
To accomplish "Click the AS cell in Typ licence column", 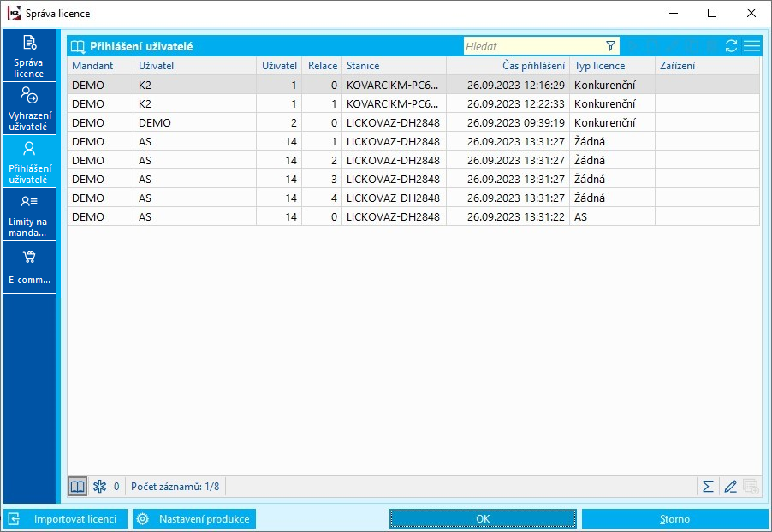I will point(613,216).
